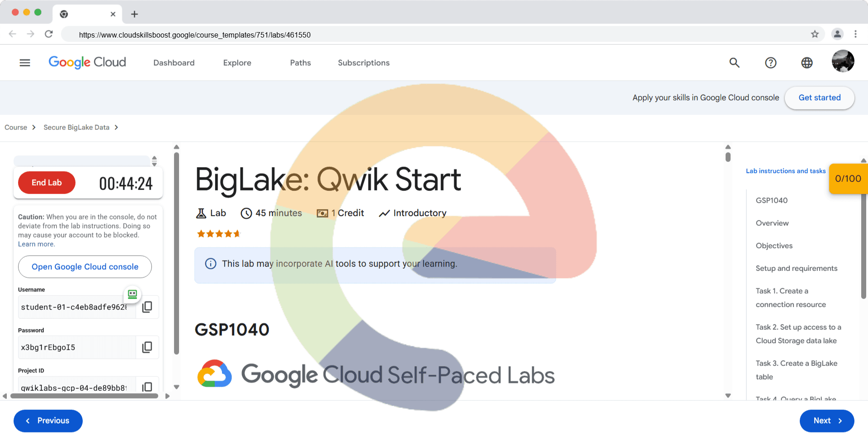Click main content scroll-down arrow

pyautogui.click(x=728, y=396)
